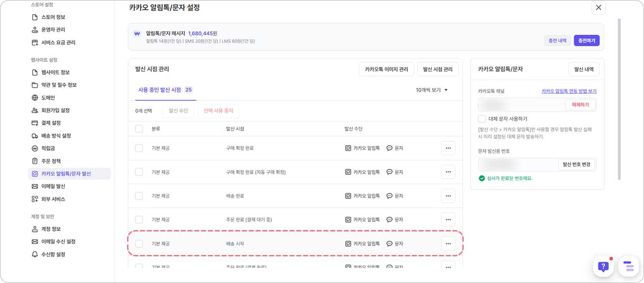This screenshot has width=644, height=283.
Task: Click the 적립금 won coin icon
Action: [35, 148]
